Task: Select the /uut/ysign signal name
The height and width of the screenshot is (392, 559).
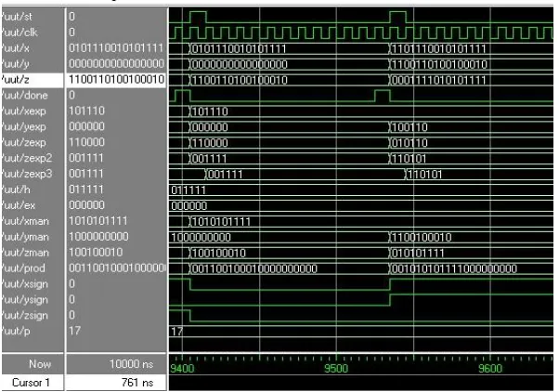Action: pos(24,300)
